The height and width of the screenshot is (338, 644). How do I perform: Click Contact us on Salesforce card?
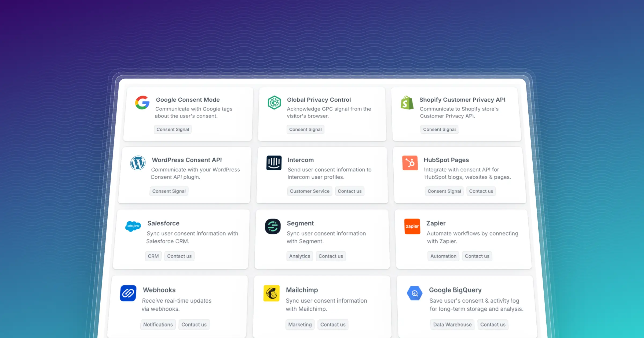click(x=179, y=256)
